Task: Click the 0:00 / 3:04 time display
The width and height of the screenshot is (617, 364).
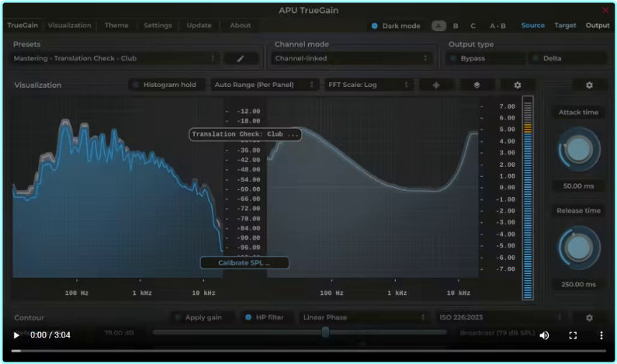Action: point(50,335)
